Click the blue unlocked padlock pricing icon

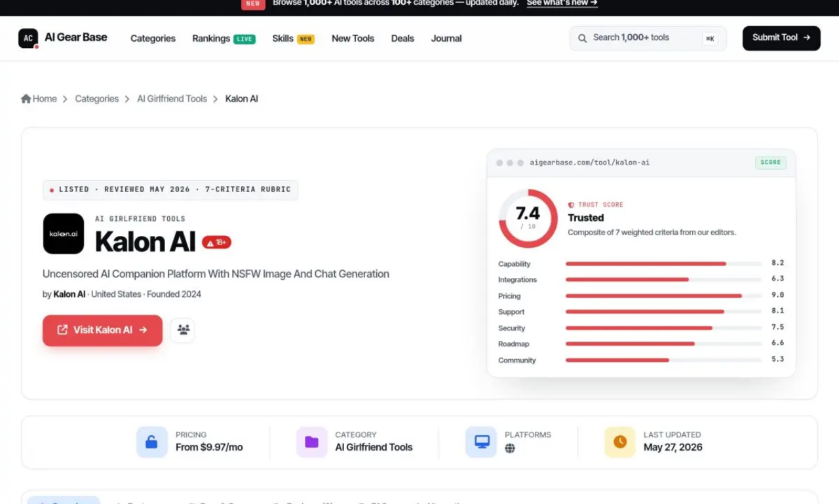pyautogui.click(x=152, y=442)
